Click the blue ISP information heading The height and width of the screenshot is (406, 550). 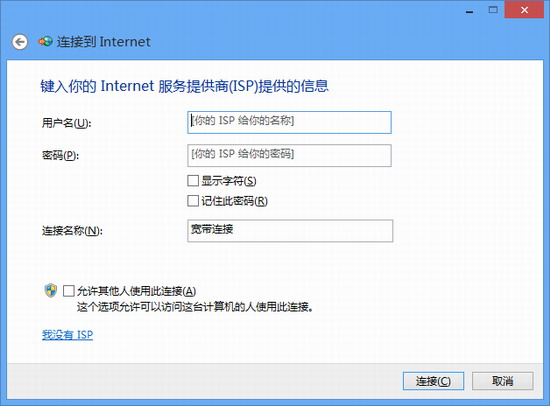(x=185, y=86)
